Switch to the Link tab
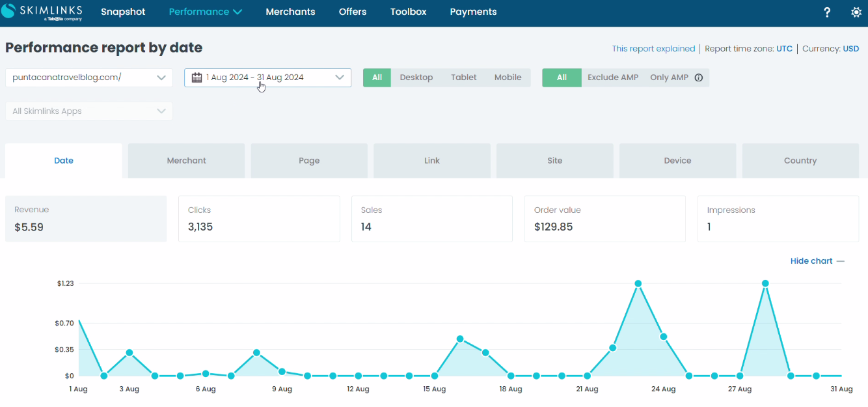 (x=432, y=161)
